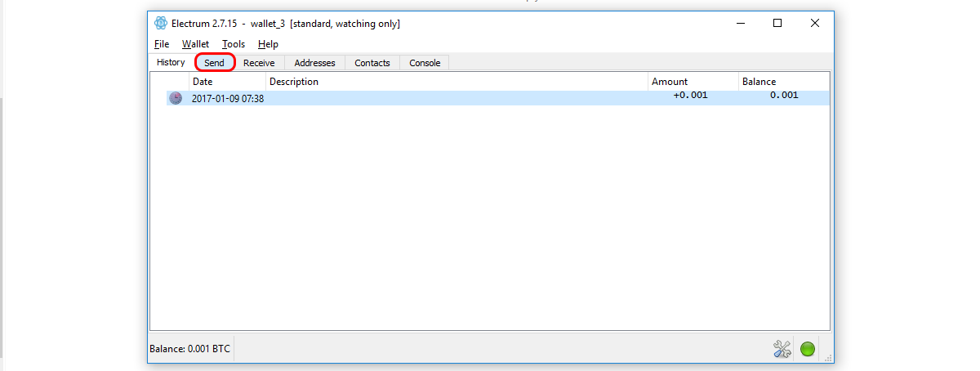
Task: Sort by the Description column header
Action: tap(457, 82)
